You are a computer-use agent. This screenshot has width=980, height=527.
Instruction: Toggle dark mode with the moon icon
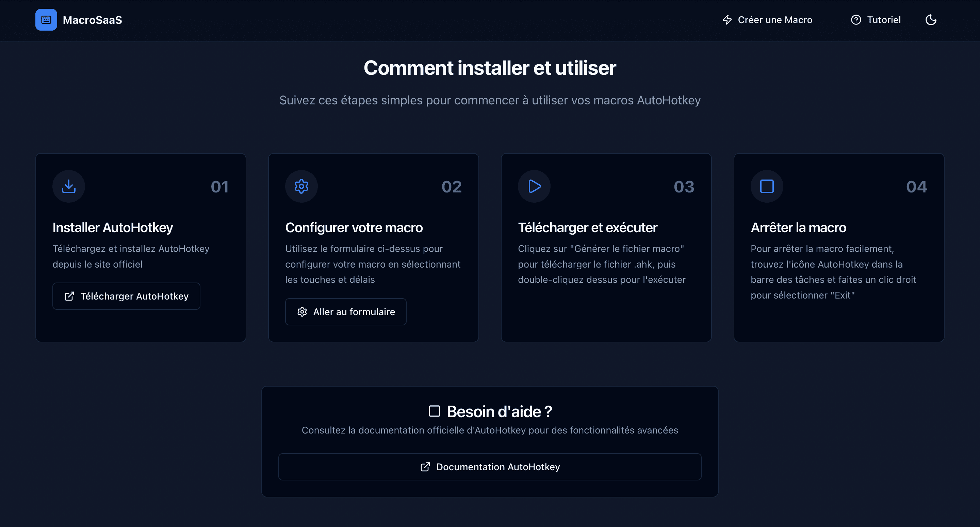tap(931, 20)
